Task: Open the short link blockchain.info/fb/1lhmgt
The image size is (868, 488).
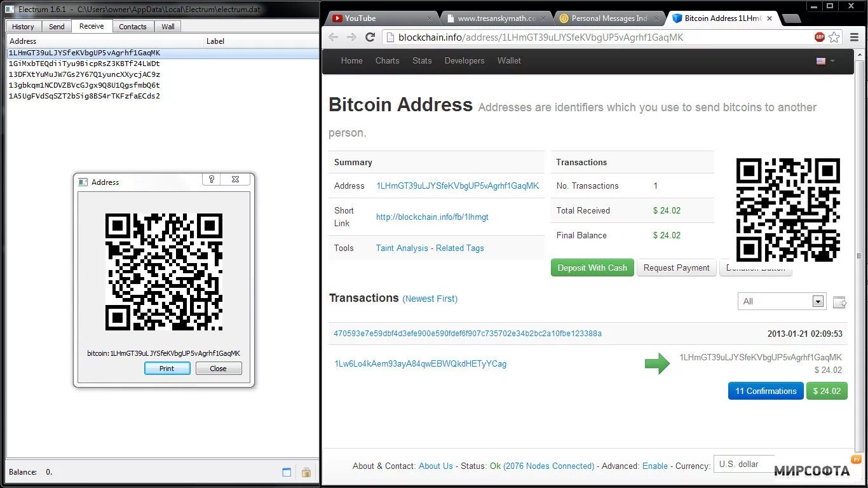Action: pos(432,217)
